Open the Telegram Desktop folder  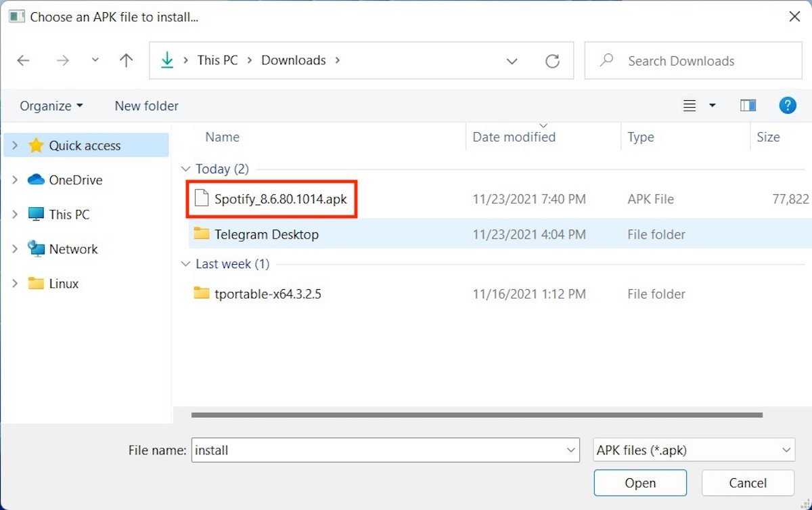click(266, 234)
